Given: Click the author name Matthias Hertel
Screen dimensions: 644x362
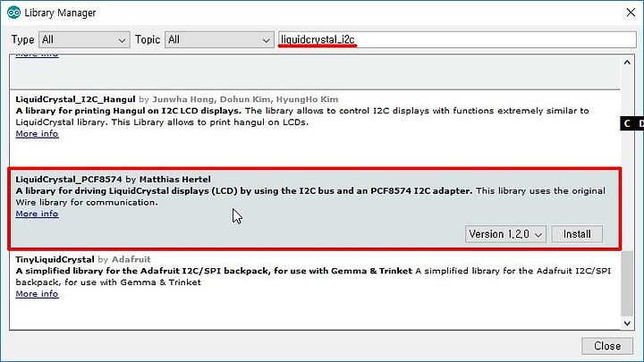Looking at the screenshot, I should (x=175, y=180).
